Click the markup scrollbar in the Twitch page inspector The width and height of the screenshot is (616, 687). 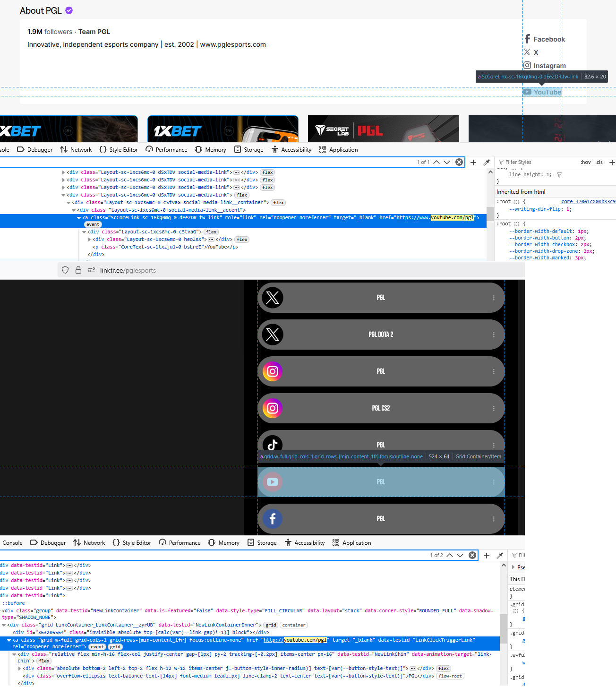tap(490, 214)
